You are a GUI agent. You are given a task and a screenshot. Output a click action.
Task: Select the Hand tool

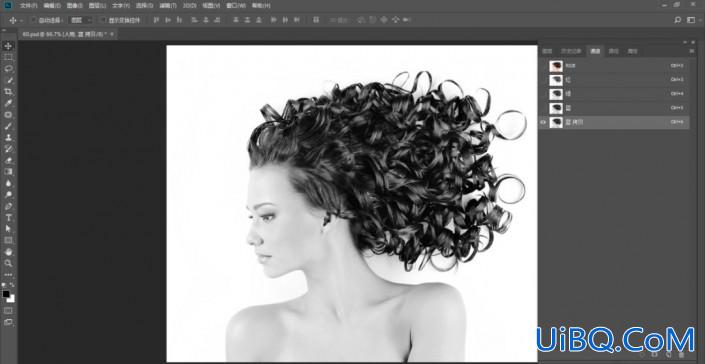pyautogui.click(x=9, y=252)
